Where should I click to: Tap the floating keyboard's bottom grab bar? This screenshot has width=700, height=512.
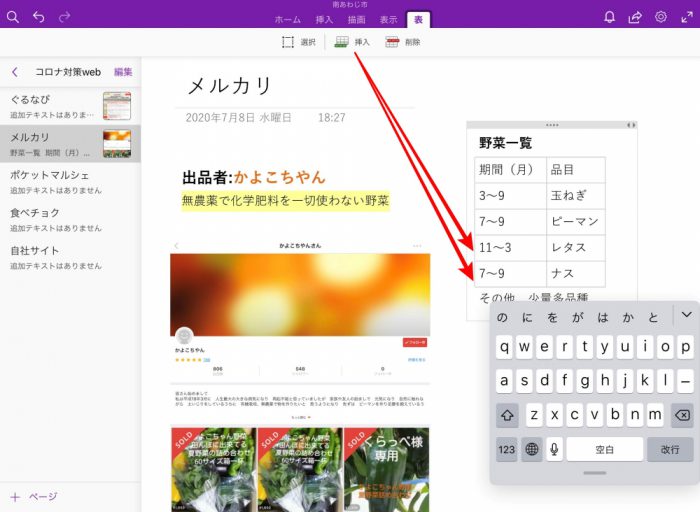coord(595,473)
